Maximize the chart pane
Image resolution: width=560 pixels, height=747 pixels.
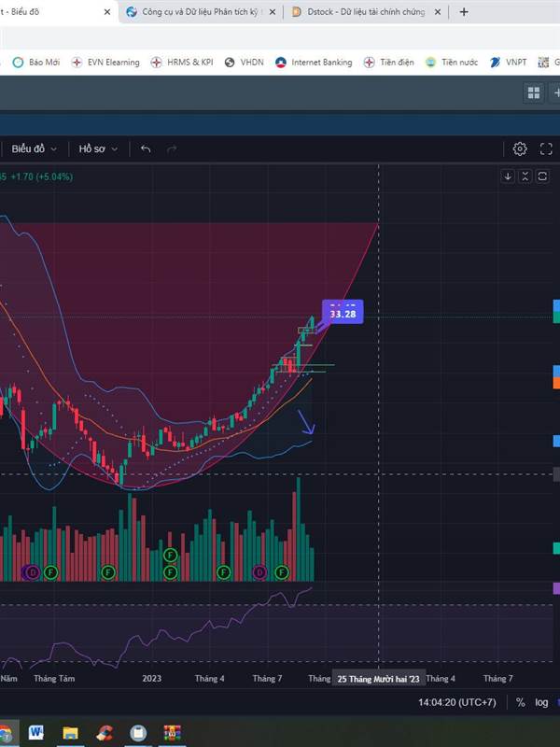coord(542,176)
